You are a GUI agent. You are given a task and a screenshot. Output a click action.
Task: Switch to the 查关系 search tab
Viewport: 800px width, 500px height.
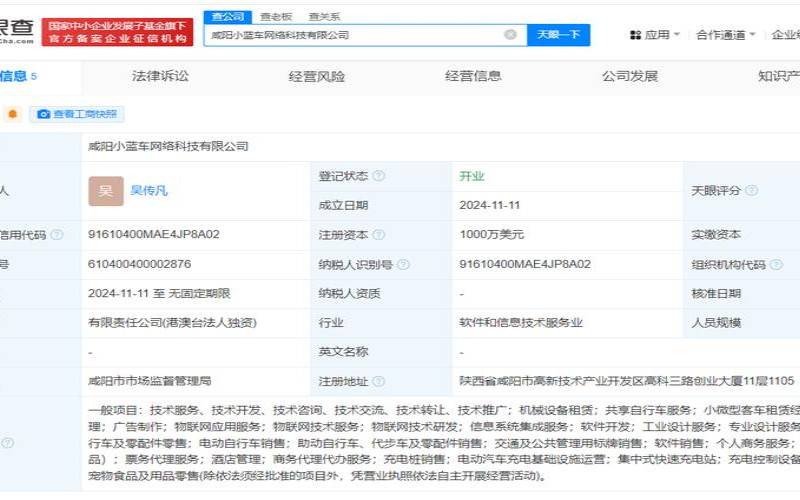coord(324,16)
